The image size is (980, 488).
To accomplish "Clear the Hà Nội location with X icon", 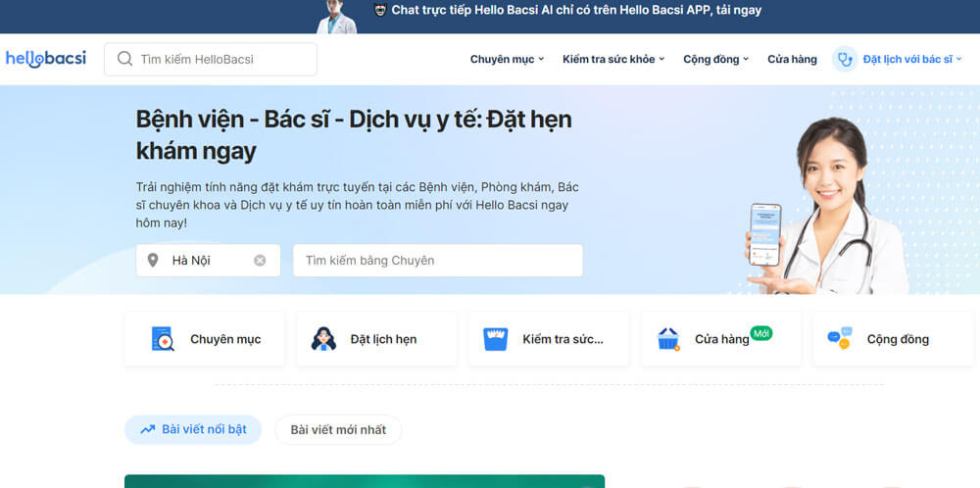I will pos(260,261).
